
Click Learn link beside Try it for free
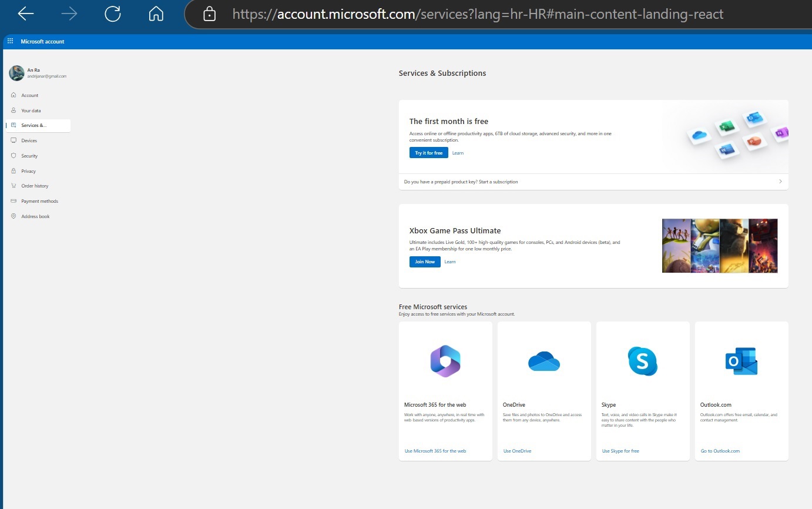click(x=458, y=153)
